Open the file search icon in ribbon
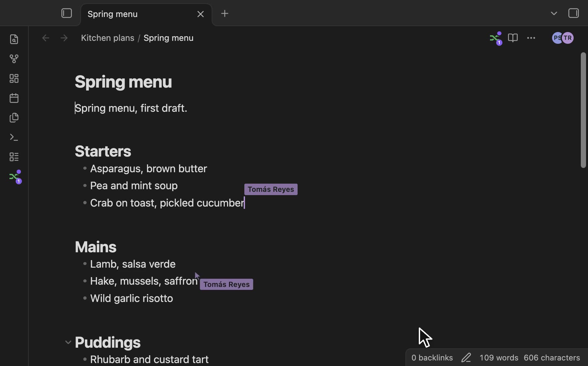 tap(14, 39)
